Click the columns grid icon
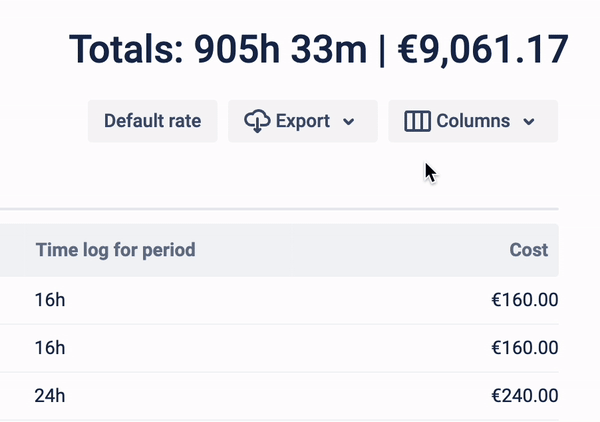Screen dimensions: 600x422 (x=417, y=121)
